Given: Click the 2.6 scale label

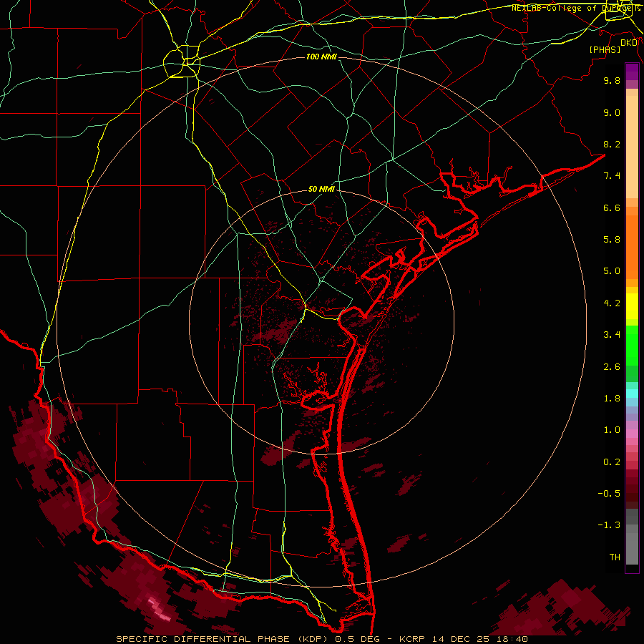Looking at the screenshot, I should coord(612,367).
